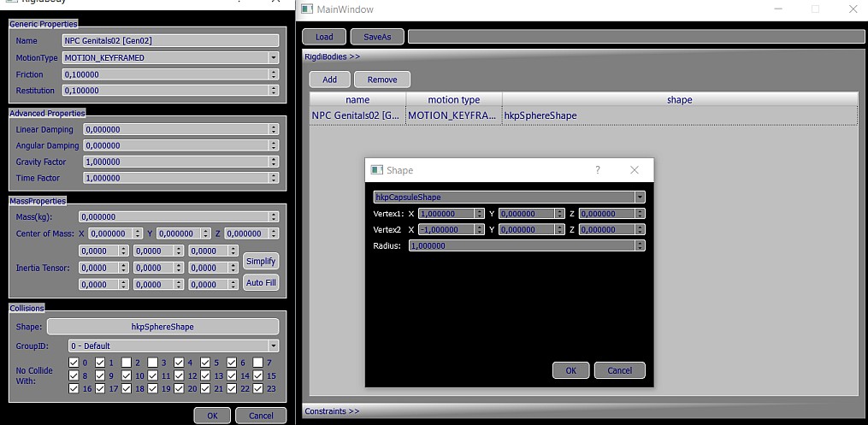This screenshot has height=425, width=868.
Task: Click the Auto Fill inertia button
Action: click(x=261, y=282)
